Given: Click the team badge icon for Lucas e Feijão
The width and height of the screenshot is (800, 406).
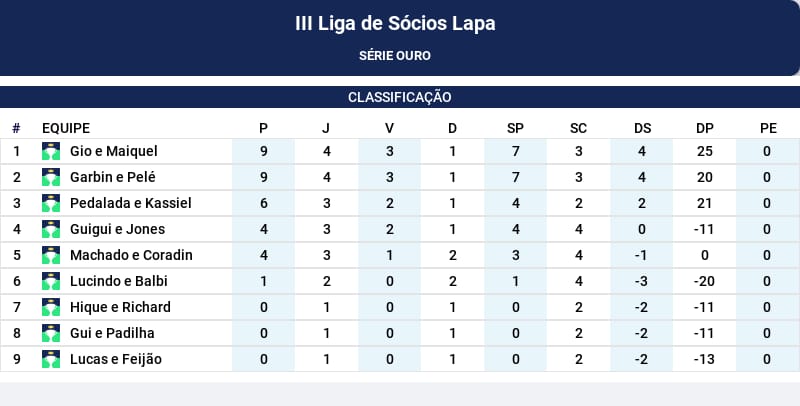Looking at the screenshot, I should 51,360.
